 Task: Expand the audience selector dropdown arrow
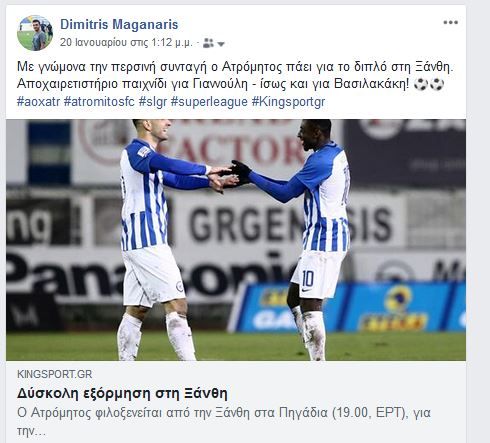pos(221,44)
